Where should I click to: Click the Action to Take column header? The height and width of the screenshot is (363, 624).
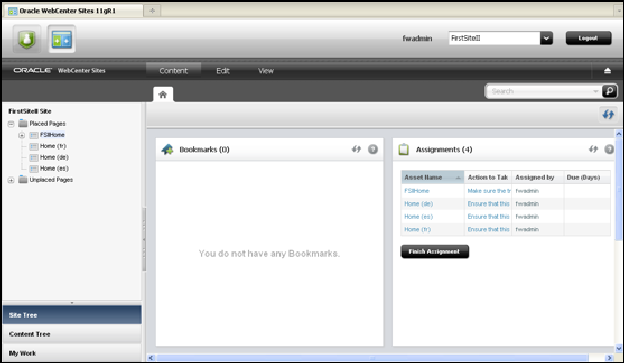tap(488, 178)
